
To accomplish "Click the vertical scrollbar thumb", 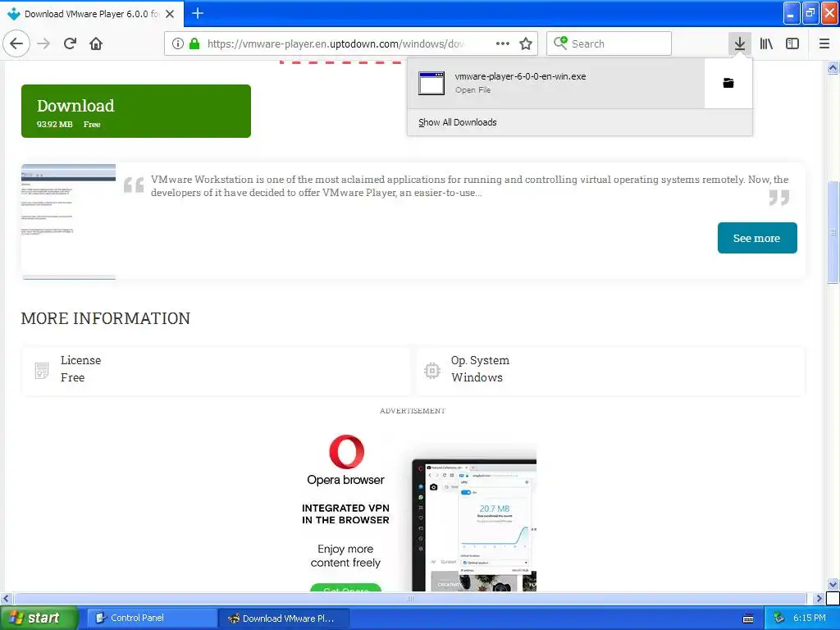I will (x=833, y=232).
